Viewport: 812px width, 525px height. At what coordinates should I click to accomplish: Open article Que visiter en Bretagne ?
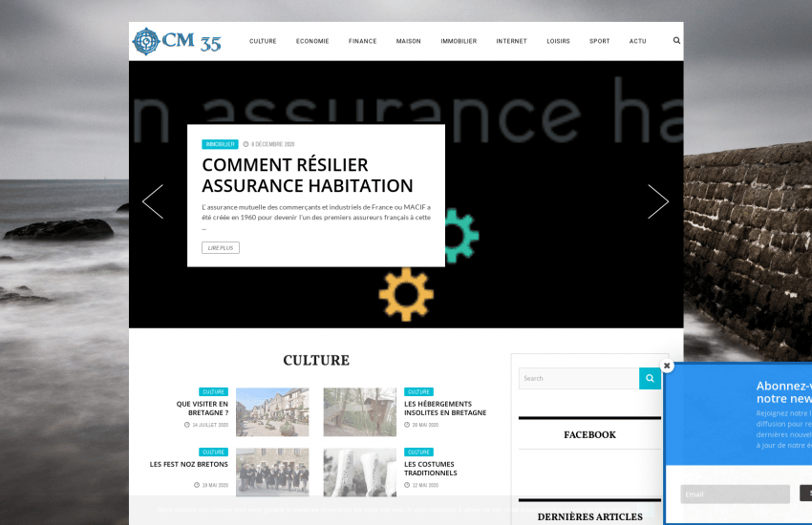point(202,409)
